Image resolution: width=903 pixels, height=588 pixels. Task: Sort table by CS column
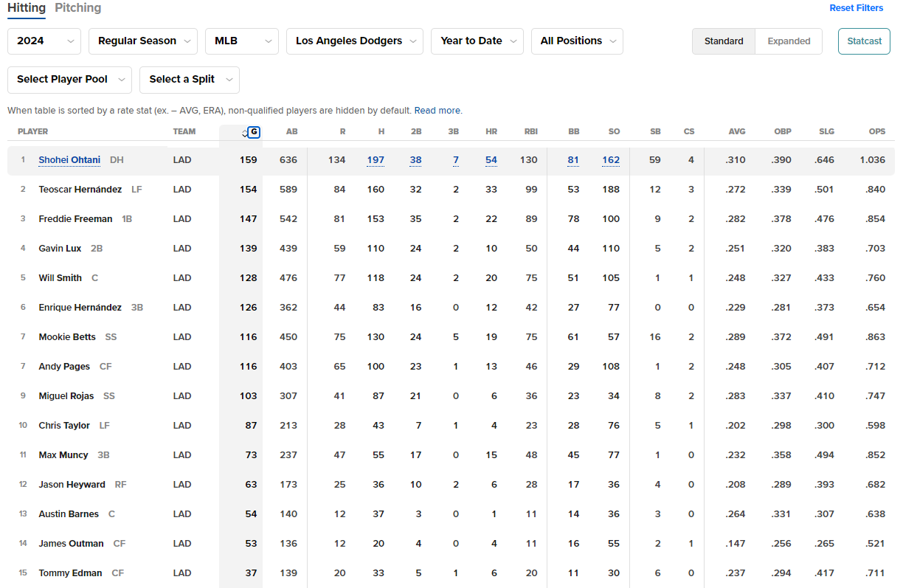(x=689, y=132)
